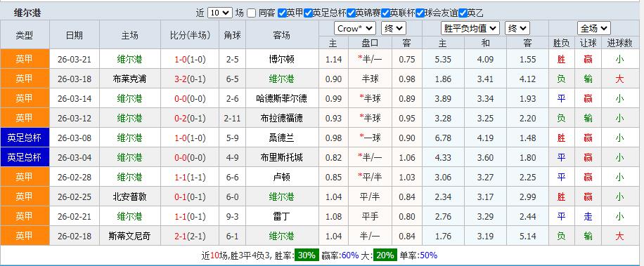The width and height of the screenshot is (644, 266).
Task: Open home team 北安普敦
Action: (129, 197)
